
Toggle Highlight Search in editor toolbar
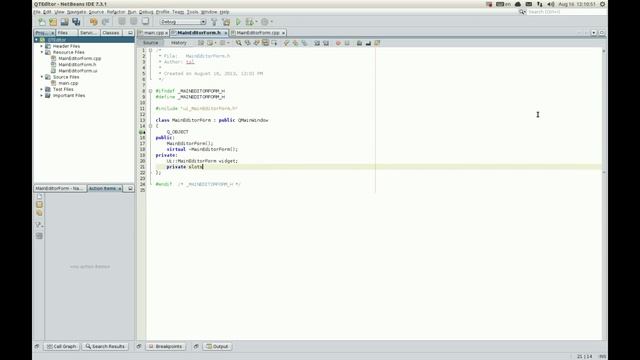point(265,43)
